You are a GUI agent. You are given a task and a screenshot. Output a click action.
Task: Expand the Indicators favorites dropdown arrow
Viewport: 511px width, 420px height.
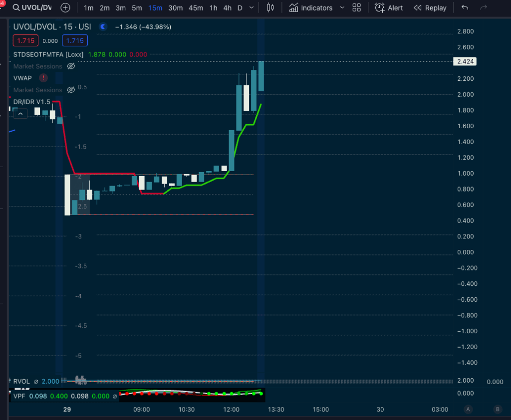click(x=342, y=8)
